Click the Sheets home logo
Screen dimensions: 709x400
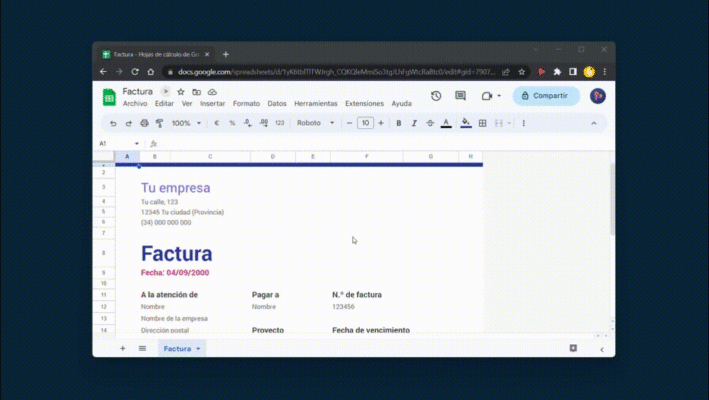point(109,97)
